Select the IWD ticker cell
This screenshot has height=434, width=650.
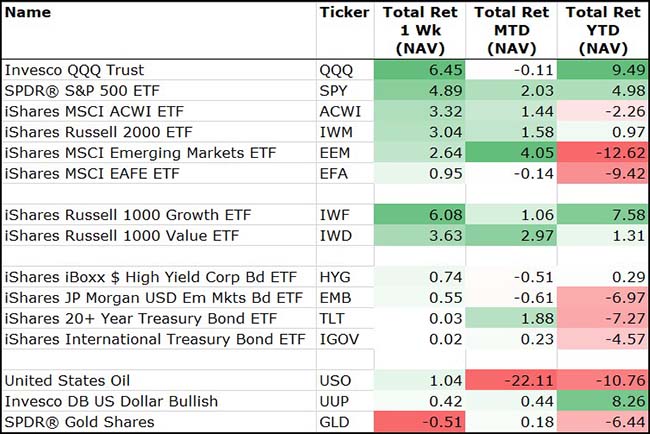337,236
